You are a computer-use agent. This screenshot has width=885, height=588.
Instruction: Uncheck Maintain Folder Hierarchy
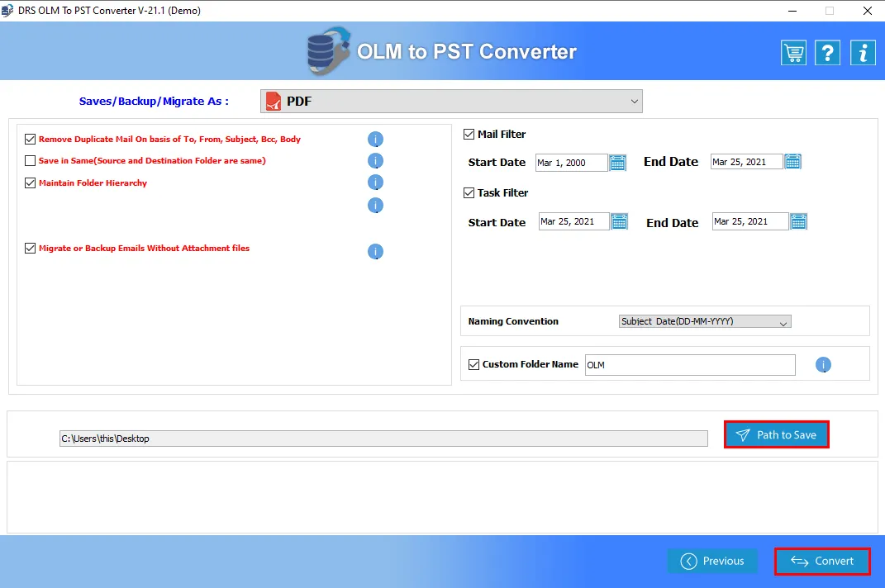(31, 183)
